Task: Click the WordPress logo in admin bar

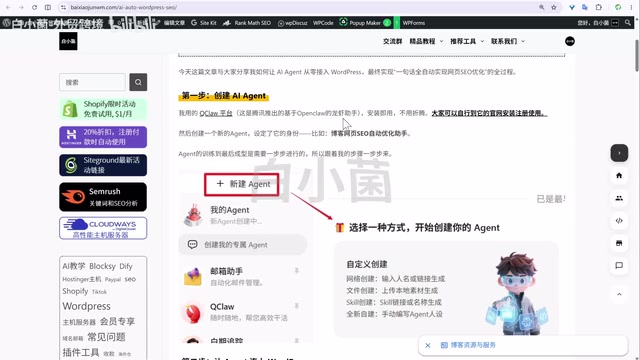Action: click(x=6, y=23)
